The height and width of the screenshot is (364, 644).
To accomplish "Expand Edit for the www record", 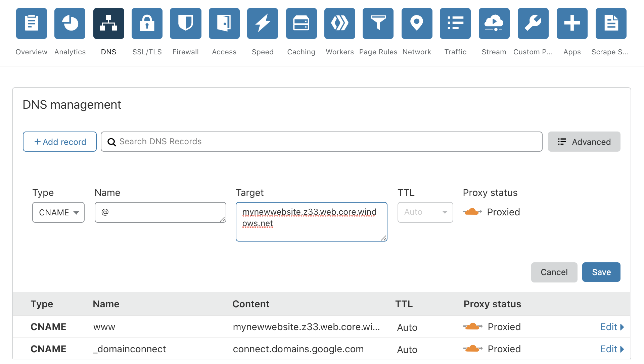I will coord(612,327).
